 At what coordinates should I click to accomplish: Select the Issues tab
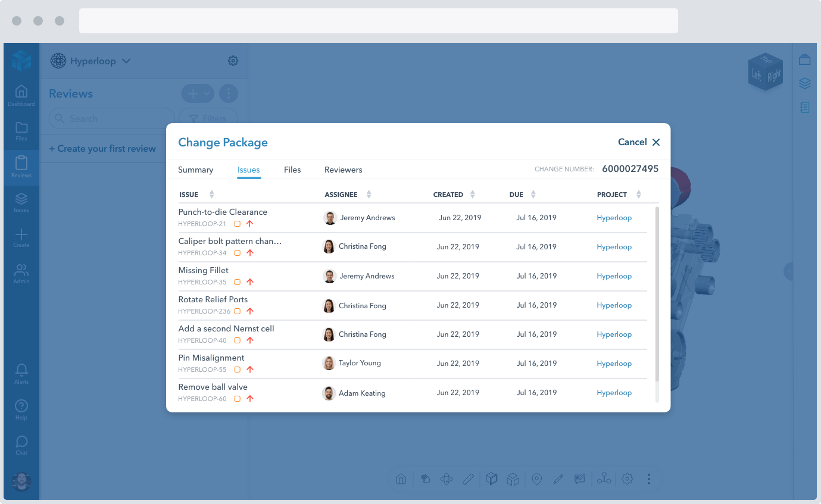[249, 170]
